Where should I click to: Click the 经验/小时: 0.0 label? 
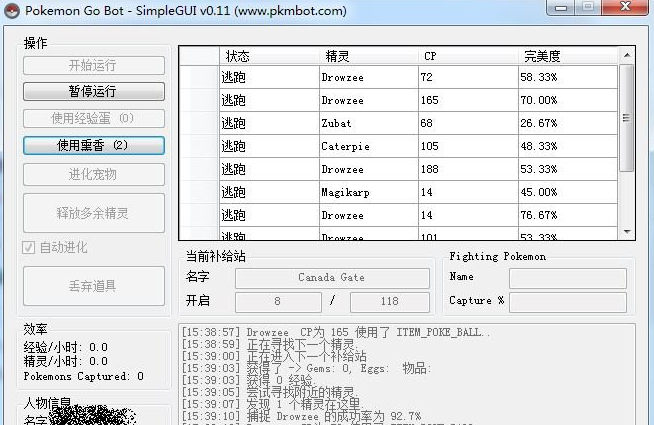click(x=66, y=347)
